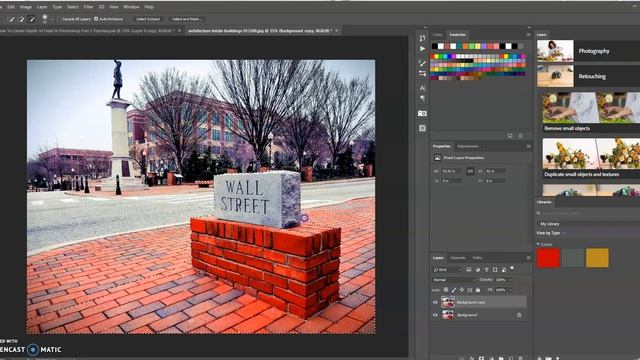Click the square icon below the camera icon
Viewport: 640px width, 360px height.
click(x=422, y=128)
